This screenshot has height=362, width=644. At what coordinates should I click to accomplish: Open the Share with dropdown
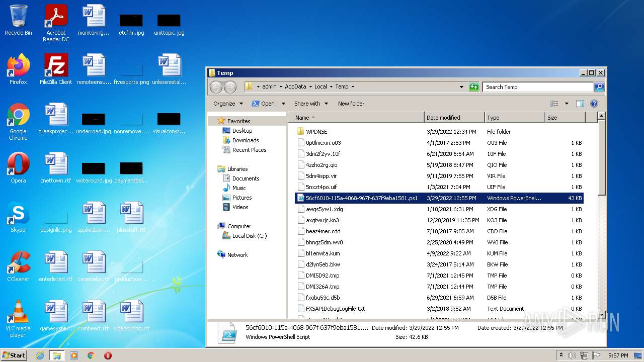coord(311,104)
